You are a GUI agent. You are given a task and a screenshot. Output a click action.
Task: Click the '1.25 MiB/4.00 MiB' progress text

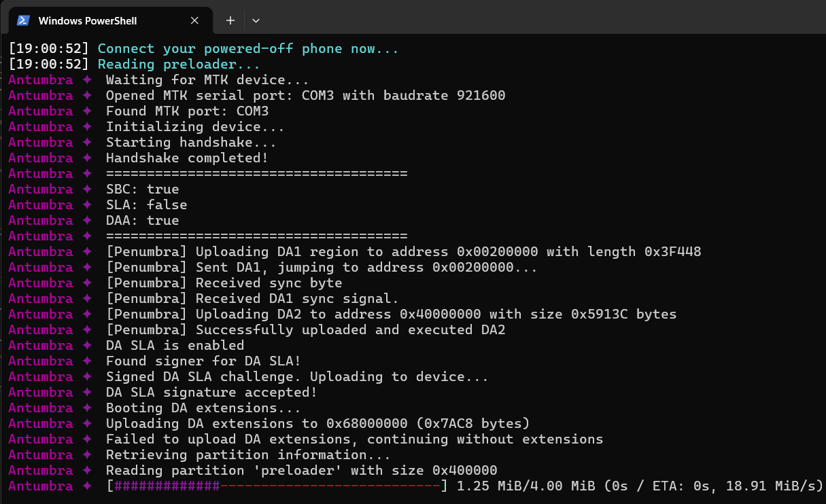526,486
